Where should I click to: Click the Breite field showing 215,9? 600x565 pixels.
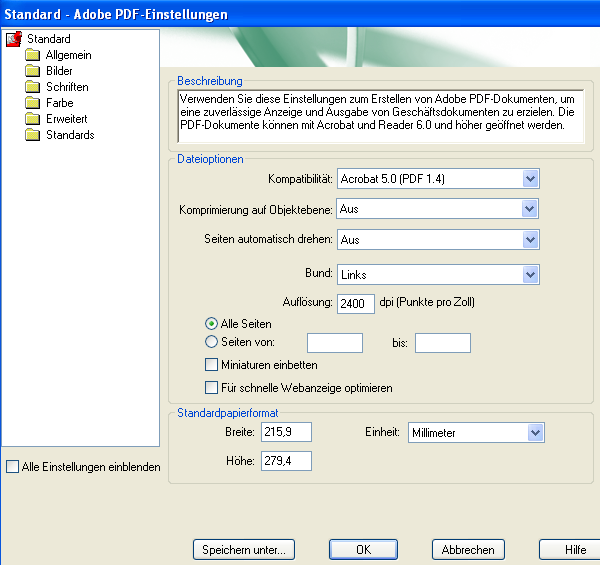pos(286,432)
